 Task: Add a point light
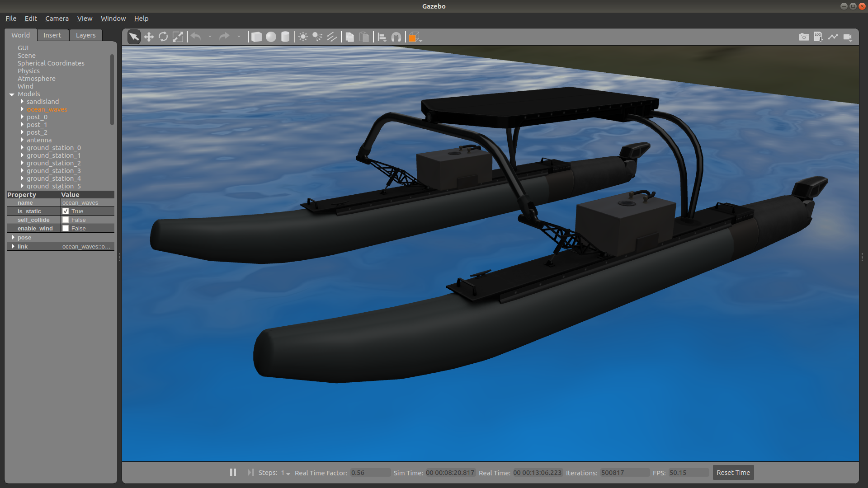303,37
